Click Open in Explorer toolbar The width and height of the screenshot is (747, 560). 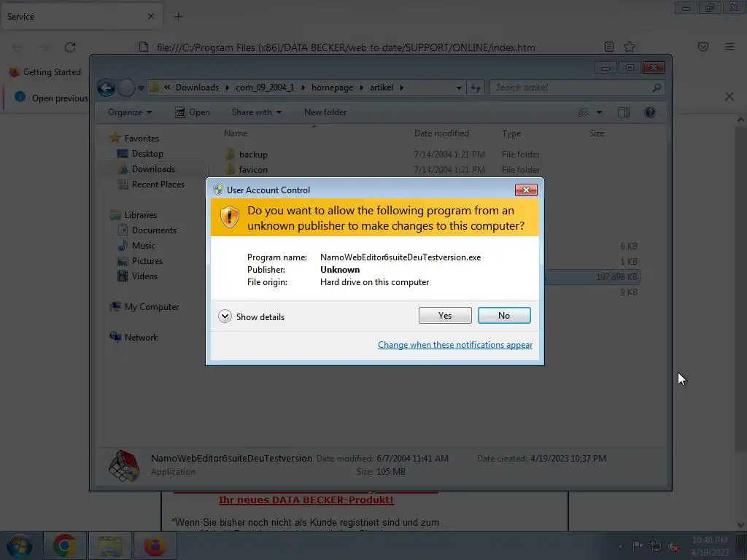tap(193, 112)
